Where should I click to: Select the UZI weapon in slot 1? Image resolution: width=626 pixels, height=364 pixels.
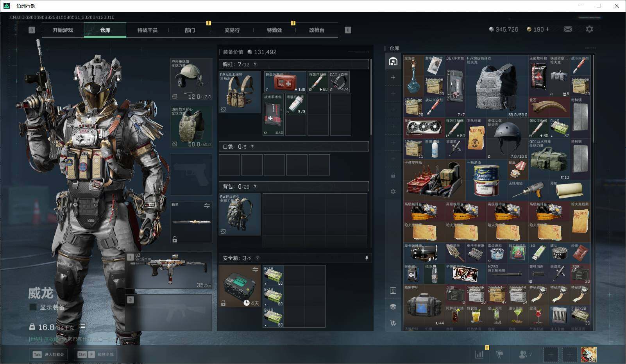coord(169,271)
